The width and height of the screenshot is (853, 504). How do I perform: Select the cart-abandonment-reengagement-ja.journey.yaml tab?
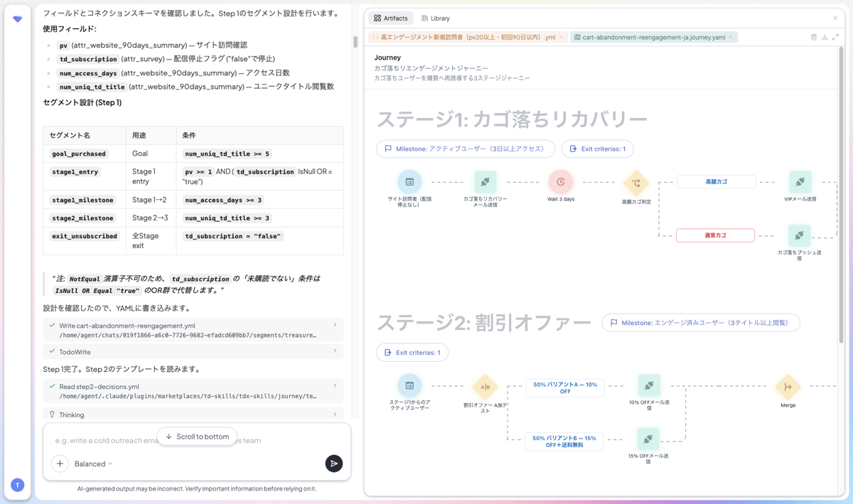coord(654,37)
